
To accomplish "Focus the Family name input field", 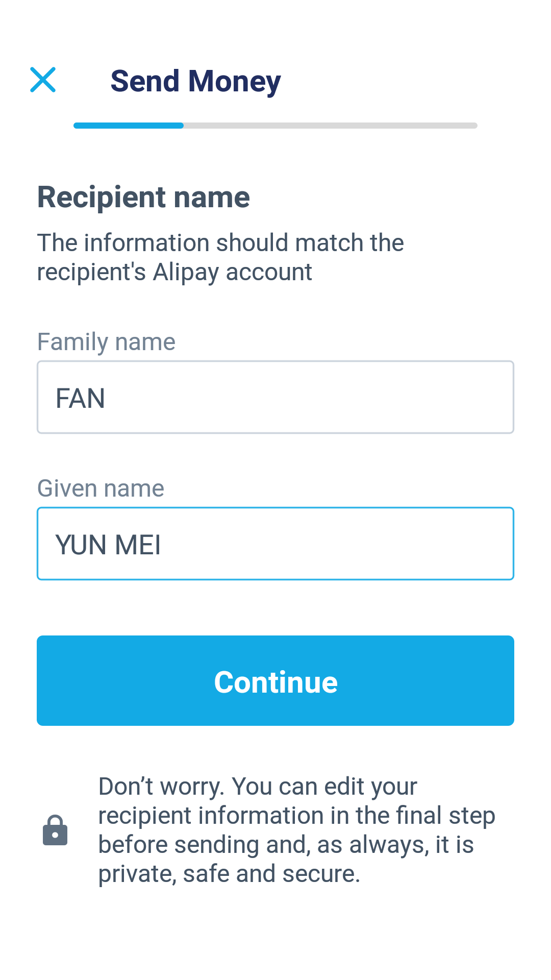I will pos(275,397).
